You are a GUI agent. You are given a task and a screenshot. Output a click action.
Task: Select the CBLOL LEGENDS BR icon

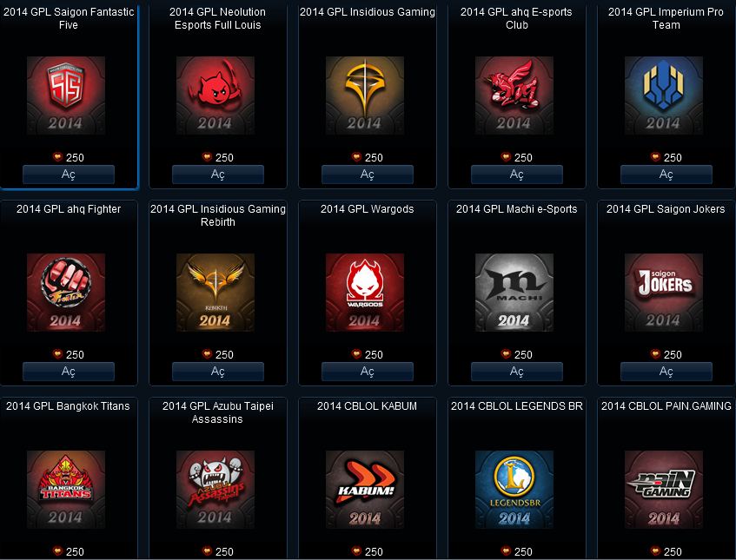pos(514,490)
